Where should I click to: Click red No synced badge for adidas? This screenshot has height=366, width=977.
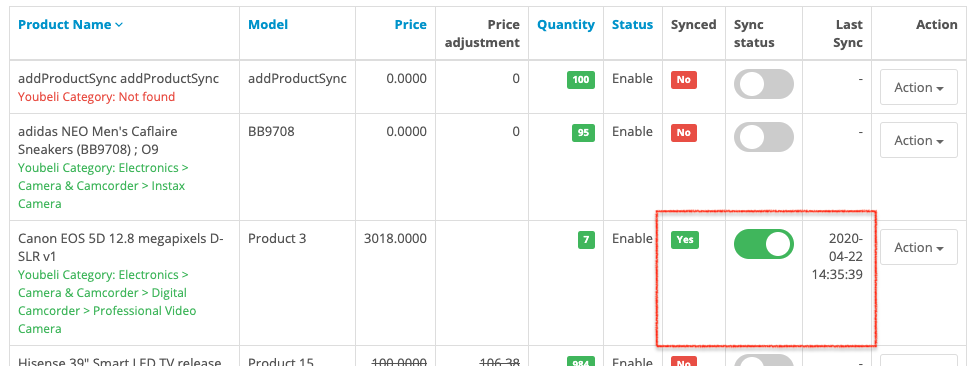tap(684, 133)
